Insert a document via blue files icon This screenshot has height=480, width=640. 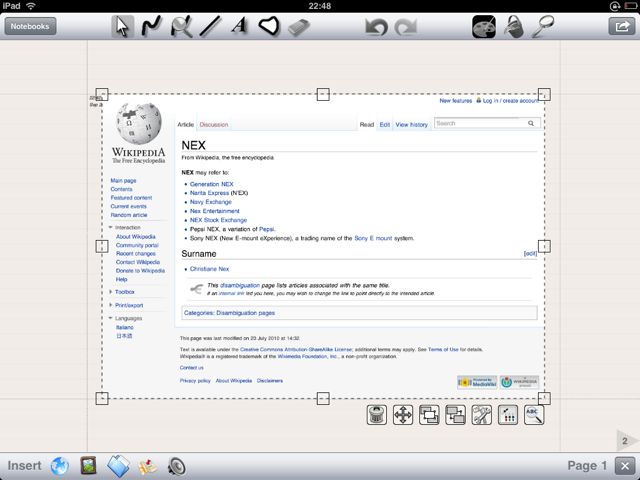click(118, 466)
